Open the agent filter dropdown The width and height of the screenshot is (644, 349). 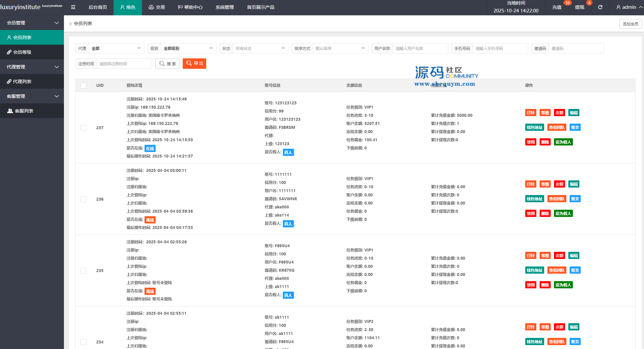(x=116, y=49)
